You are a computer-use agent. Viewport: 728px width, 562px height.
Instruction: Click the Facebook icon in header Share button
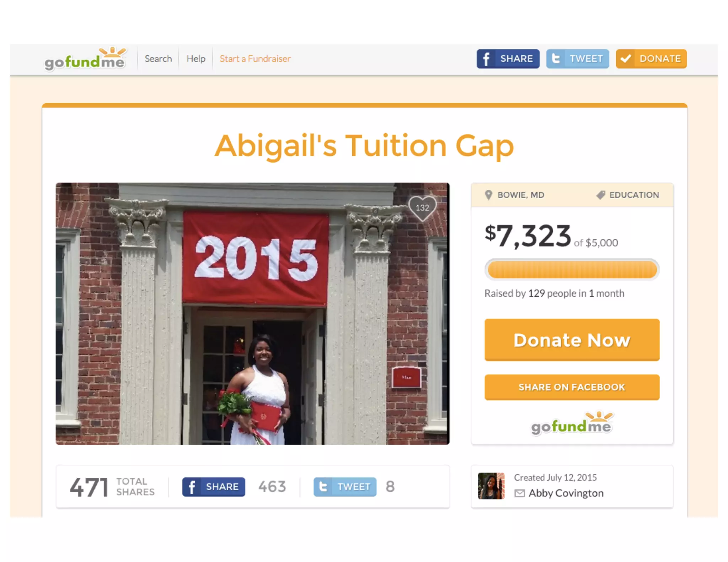pyautogui.click(x=486, y=59)
